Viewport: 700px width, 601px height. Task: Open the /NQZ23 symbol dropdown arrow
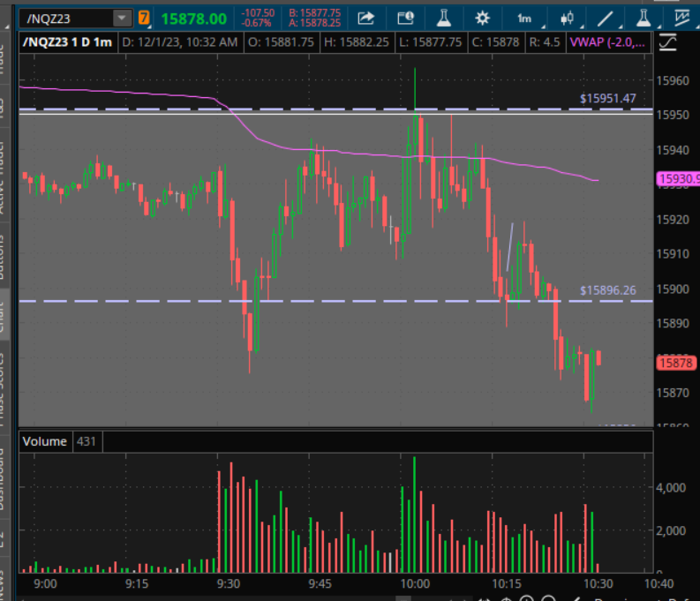tap(118, 19)
